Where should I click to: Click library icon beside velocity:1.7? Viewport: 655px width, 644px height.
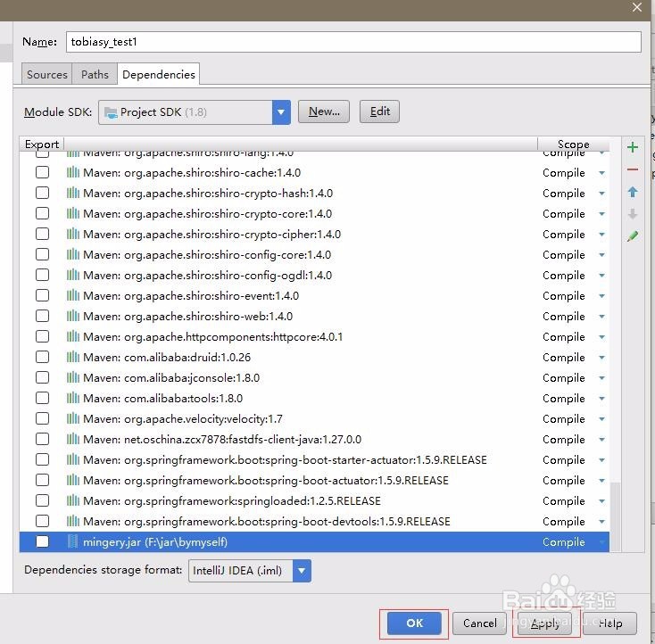[72, 418]
